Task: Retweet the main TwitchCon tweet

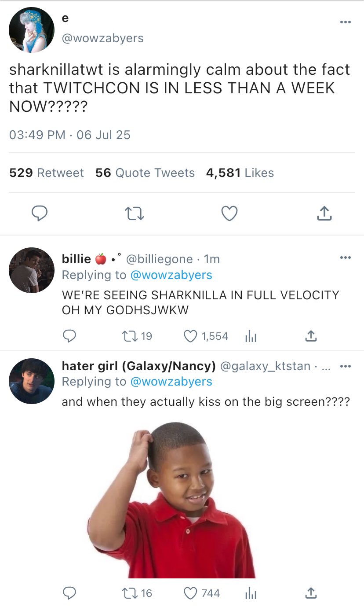Action: [x=135, y=213]
